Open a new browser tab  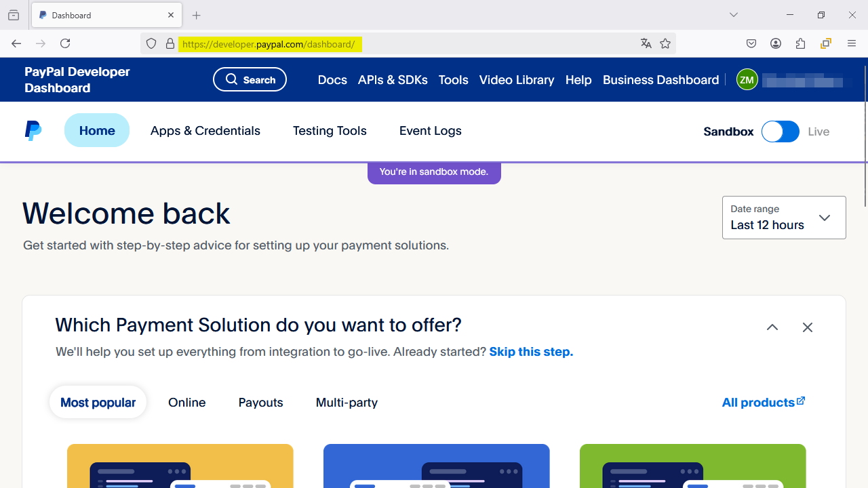pos(197,15)
